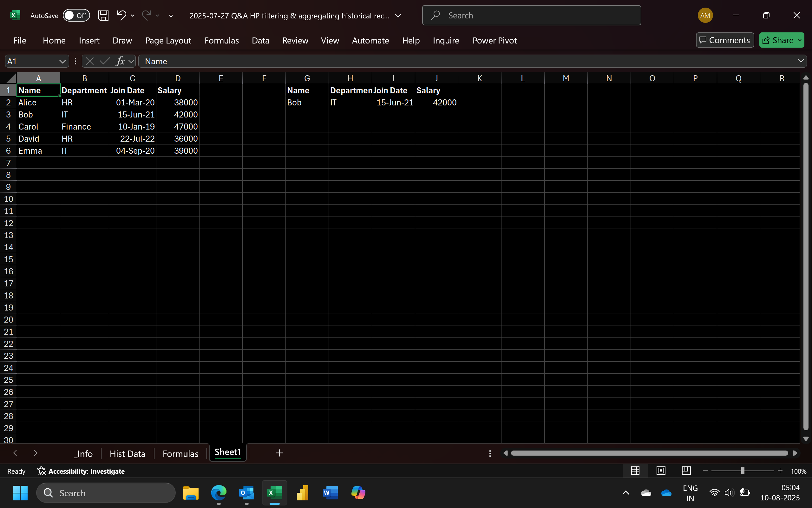Select column header C
This screenshot has height=508, width=812.
click(x=132, y=78)
